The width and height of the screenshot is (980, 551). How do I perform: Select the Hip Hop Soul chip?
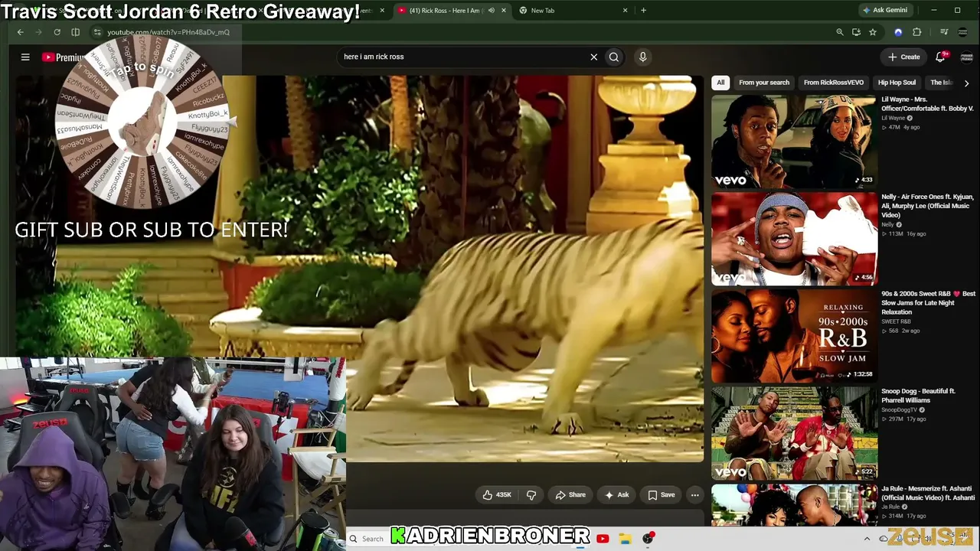(897, 83)
